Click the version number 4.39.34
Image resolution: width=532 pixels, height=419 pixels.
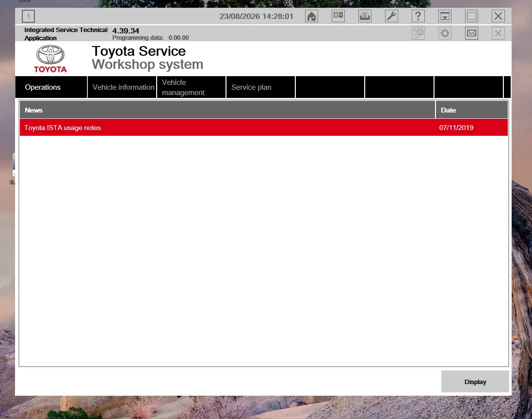pyautogui.click(x=126, y=31)
